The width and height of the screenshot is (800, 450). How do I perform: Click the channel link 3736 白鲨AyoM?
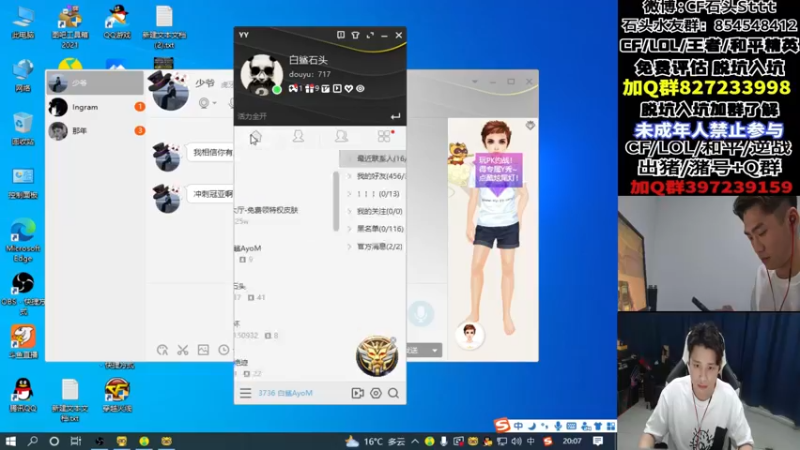285,393
